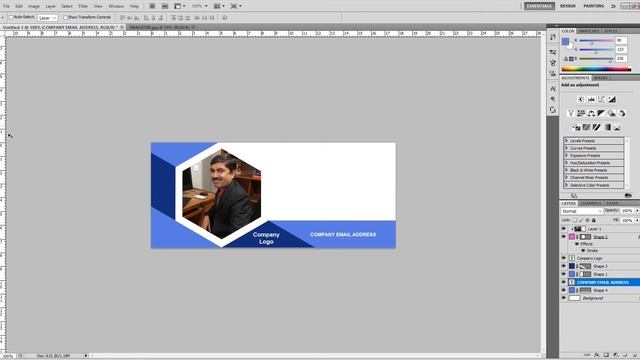Expand Levels Presets list
Image resolution: width=640 pixels, height=360 pixels.
(567, 140)
